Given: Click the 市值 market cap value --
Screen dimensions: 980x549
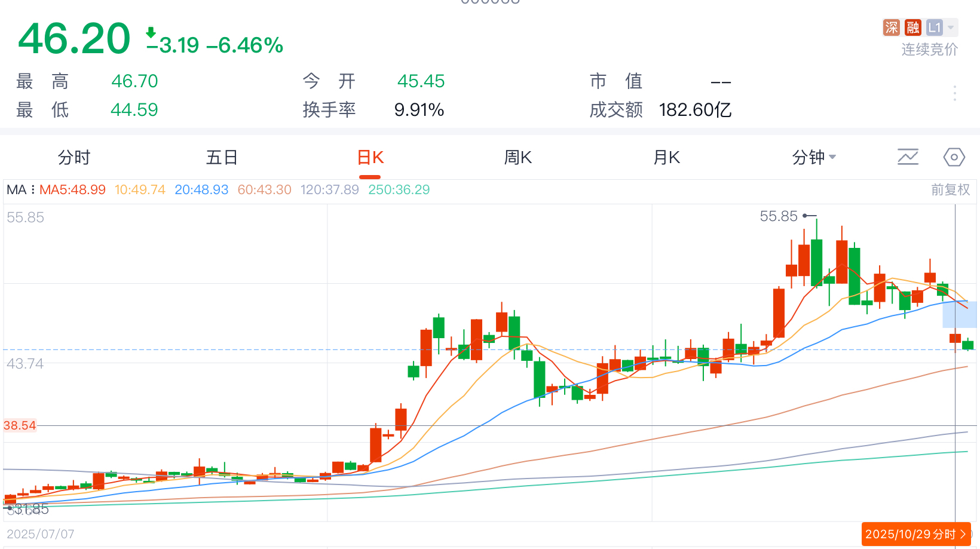Looking at the screenshot, I should pyautogui.click(x=721, y=82).
